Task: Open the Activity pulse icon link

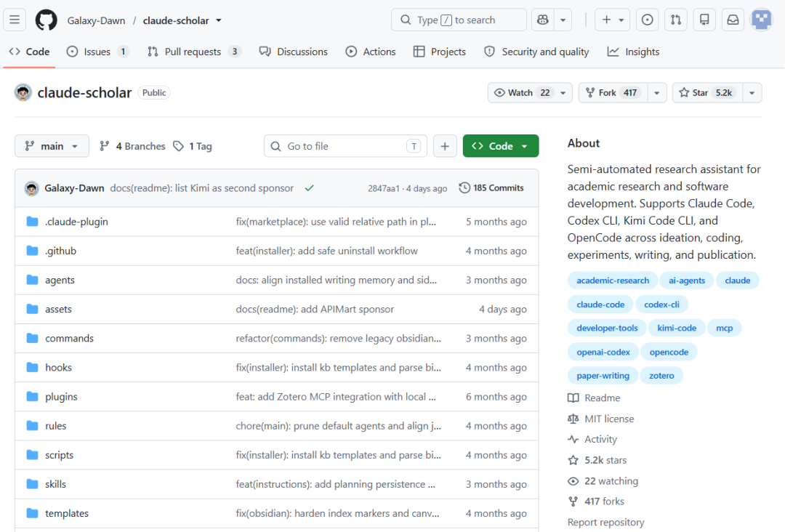Action: tap(573, 440)
